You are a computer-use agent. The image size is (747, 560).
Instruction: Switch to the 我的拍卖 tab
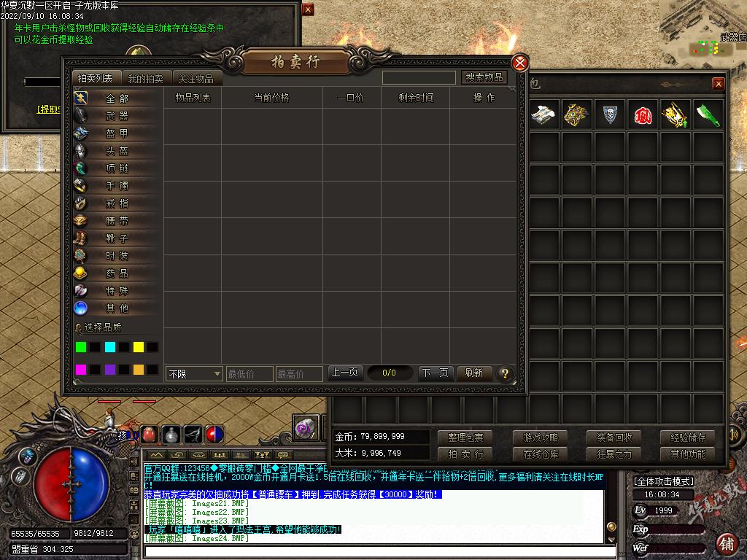[x=146, y=78]
